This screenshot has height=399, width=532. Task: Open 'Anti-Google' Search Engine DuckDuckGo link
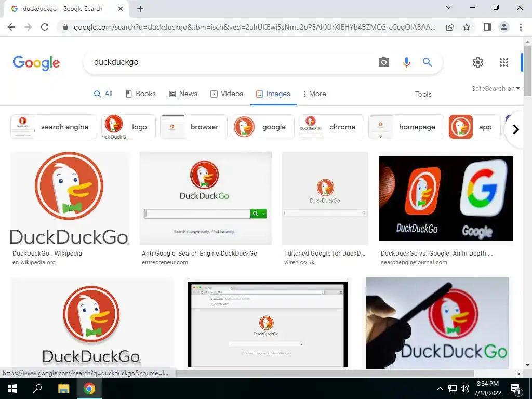pos(199,254)
